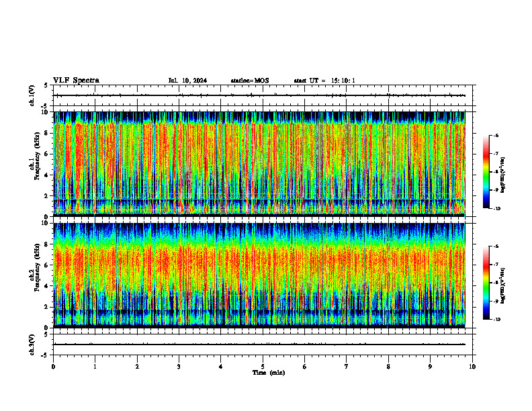Click the "8" kHz tick on ch.1 axis

point(47,133)
